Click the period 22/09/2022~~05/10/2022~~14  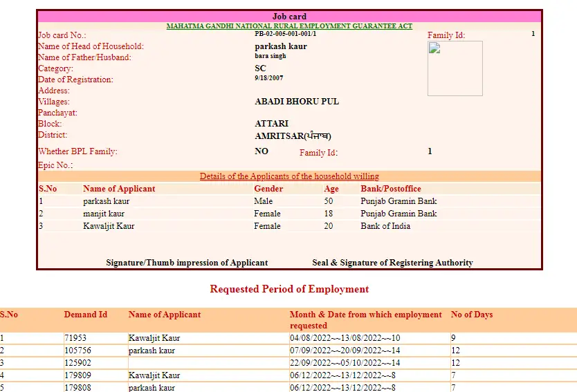pyautogui.click(x=345, y=363)
